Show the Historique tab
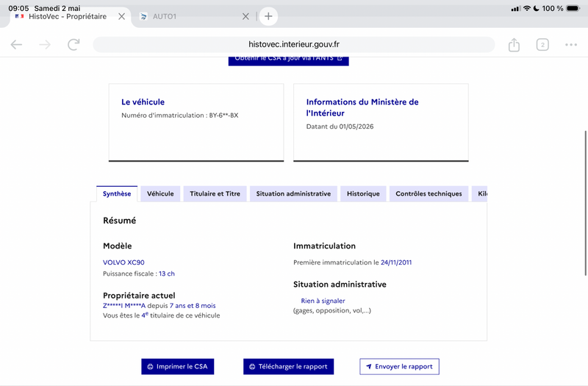This screenshot has height=386, width=588. pos(363,193)
